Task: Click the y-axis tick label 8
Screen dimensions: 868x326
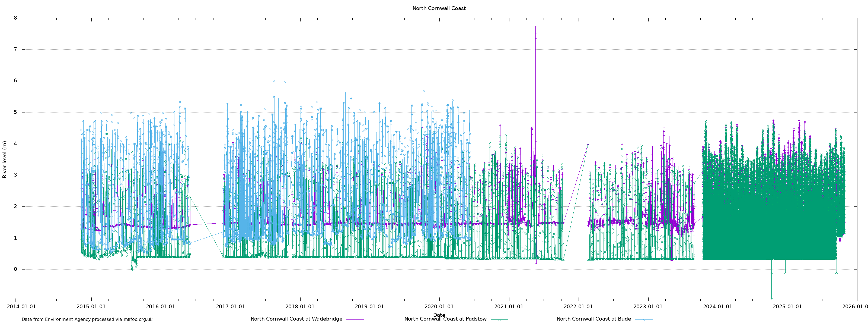Action: click(15, 18)
